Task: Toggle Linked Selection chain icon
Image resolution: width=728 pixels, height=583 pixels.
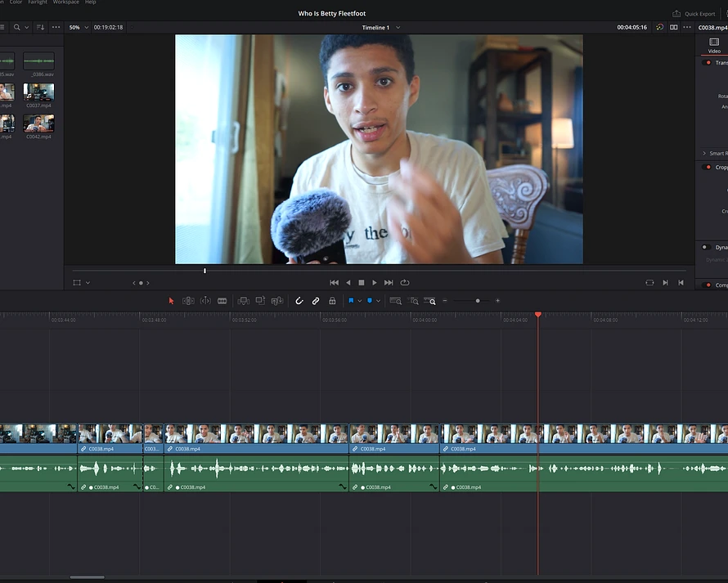Action: [x=316, y=301]
